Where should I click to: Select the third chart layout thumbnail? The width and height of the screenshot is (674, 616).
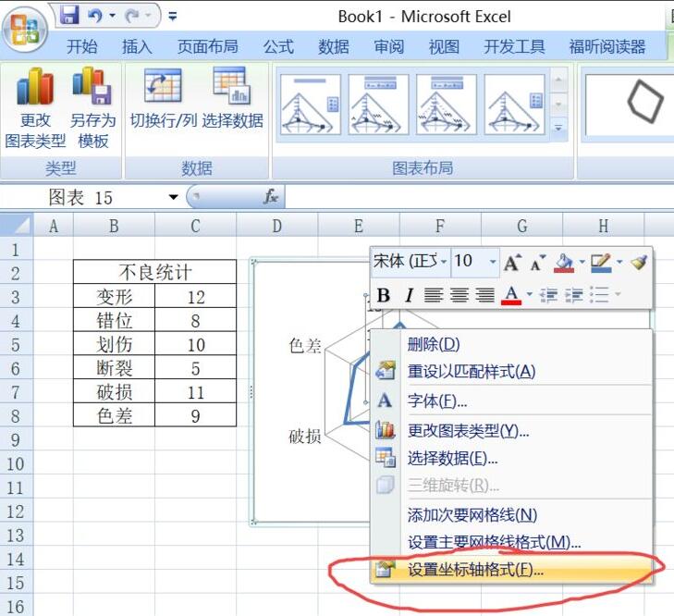[447, 105]
